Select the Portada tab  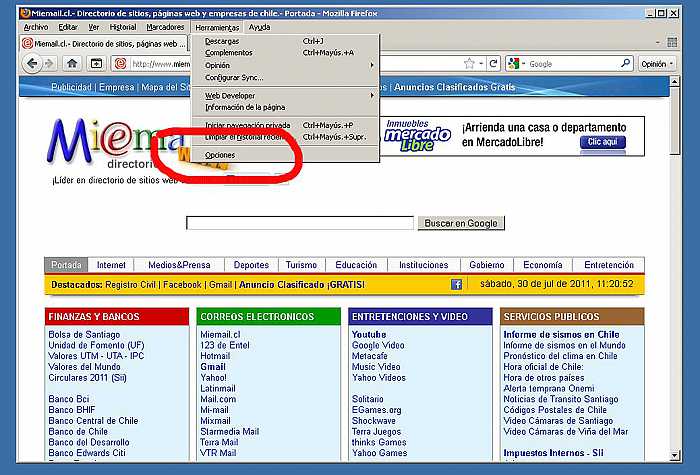coord(66,265)
